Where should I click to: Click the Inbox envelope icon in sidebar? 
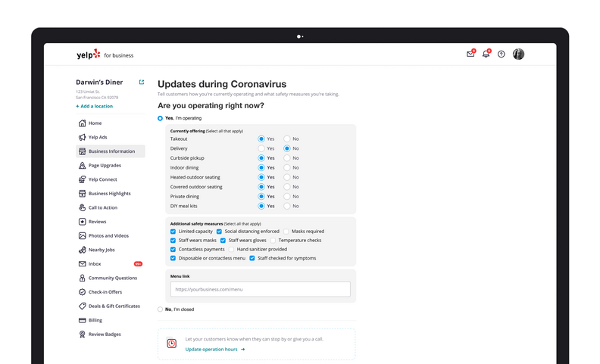(82, 264)
